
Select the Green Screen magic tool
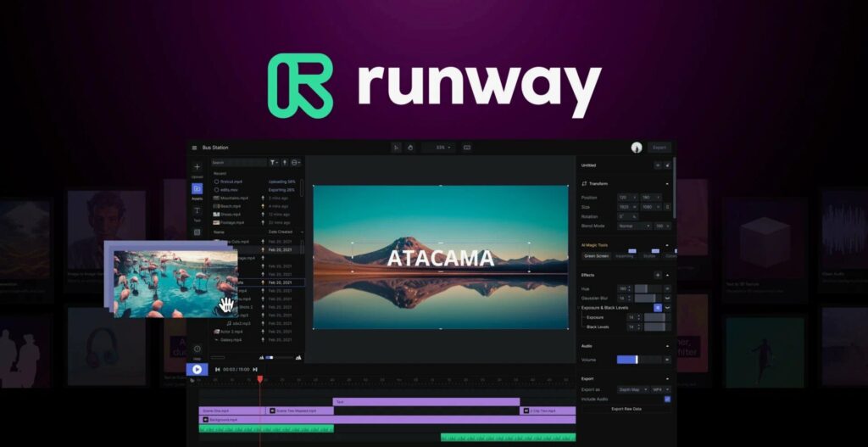[x=596, y=256]
